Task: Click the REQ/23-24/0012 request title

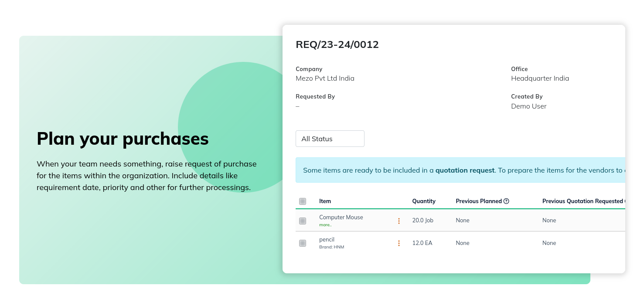Action: coord(337,44)
